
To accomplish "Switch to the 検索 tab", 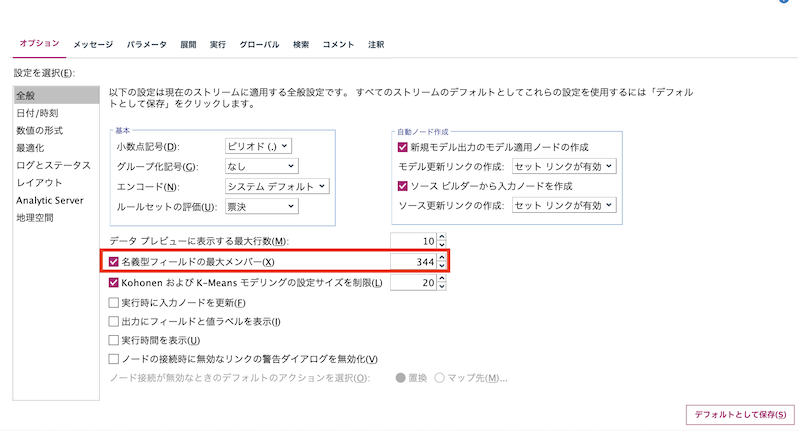I will tap(301, 45).
